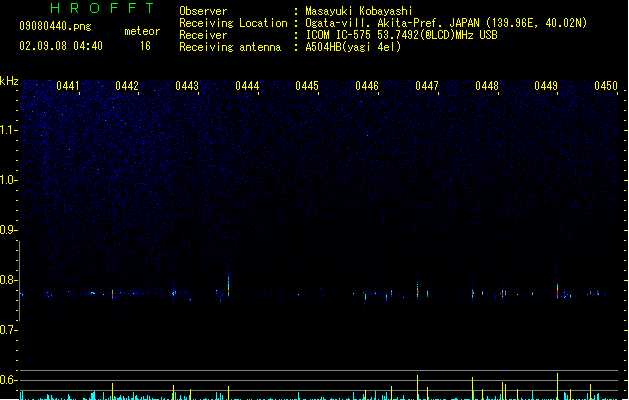Click observer name Masayuki Kobayashi
The width and height of the screenshot is (629, 400).
(359, 11)
